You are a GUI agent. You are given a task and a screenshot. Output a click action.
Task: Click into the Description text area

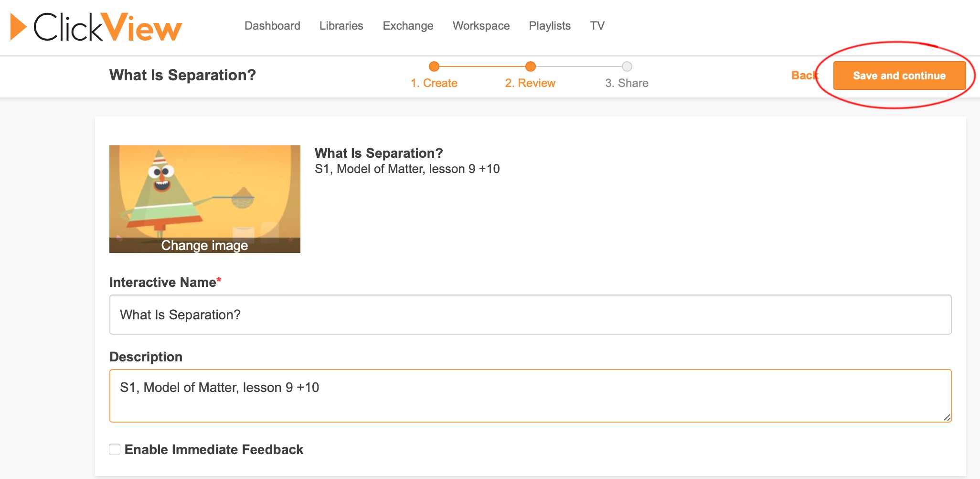coord(530,396)
